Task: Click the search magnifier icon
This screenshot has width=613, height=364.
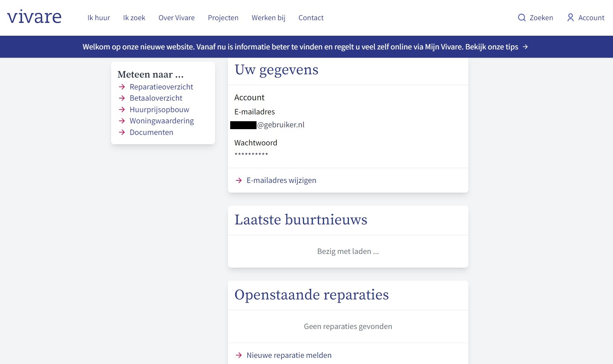Action: [521, 18]
